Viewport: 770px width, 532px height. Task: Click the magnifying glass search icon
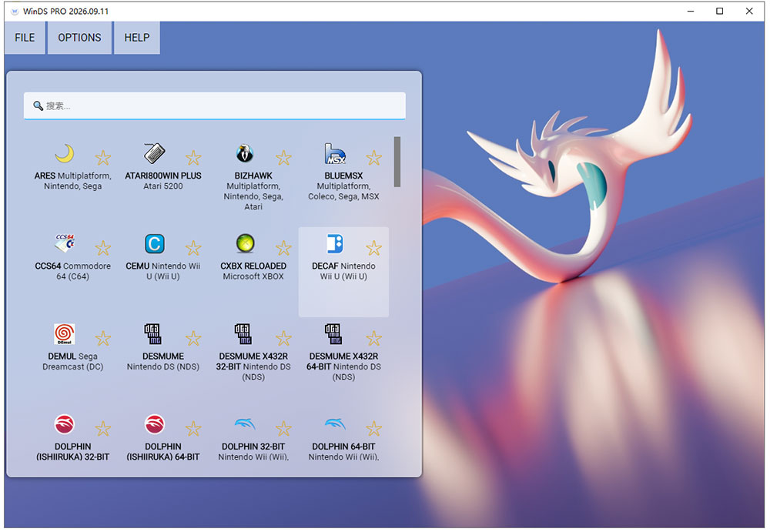(38, 105)
